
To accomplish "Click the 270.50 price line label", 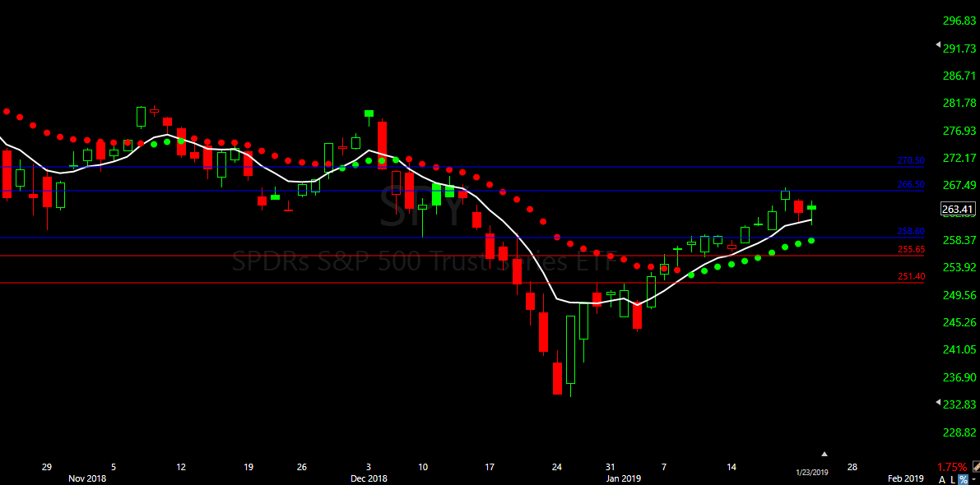I will pyautogui.click(x=911, y=160).
